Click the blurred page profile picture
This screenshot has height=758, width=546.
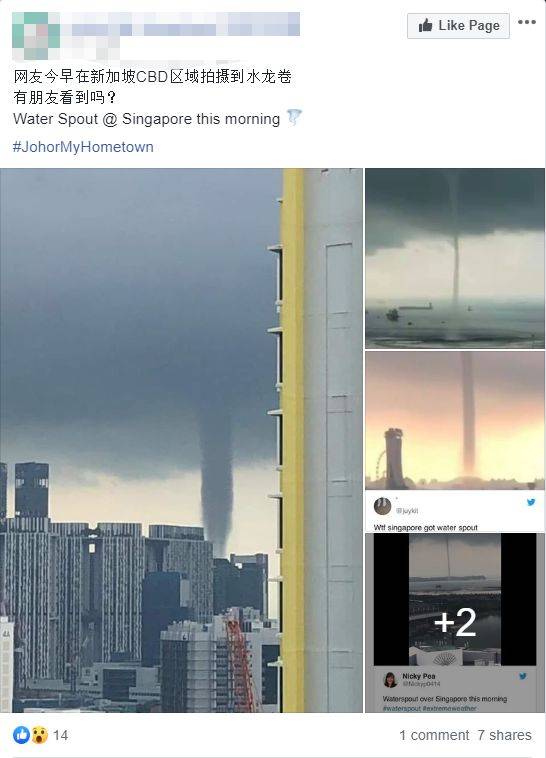click(x=36, y=30)
